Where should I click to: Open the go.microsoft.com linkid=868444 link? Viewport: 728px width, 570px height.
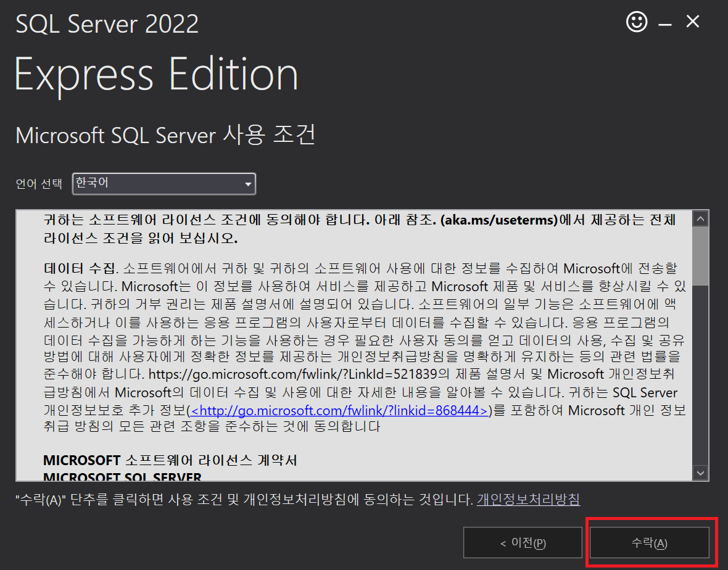click(339, 411)
